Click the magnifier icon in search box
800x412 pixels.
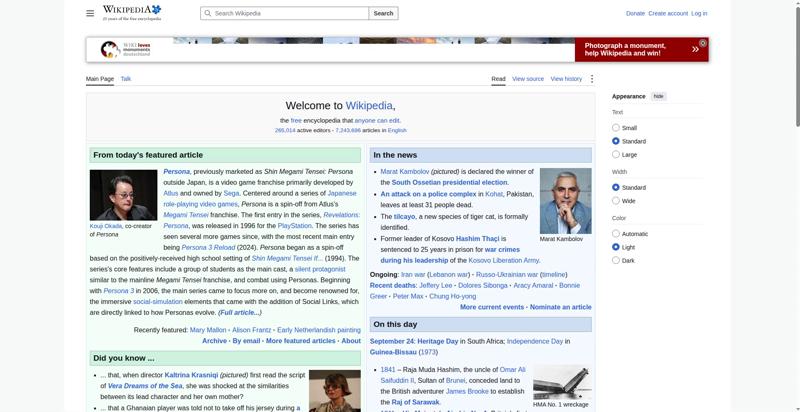[208, 13]
